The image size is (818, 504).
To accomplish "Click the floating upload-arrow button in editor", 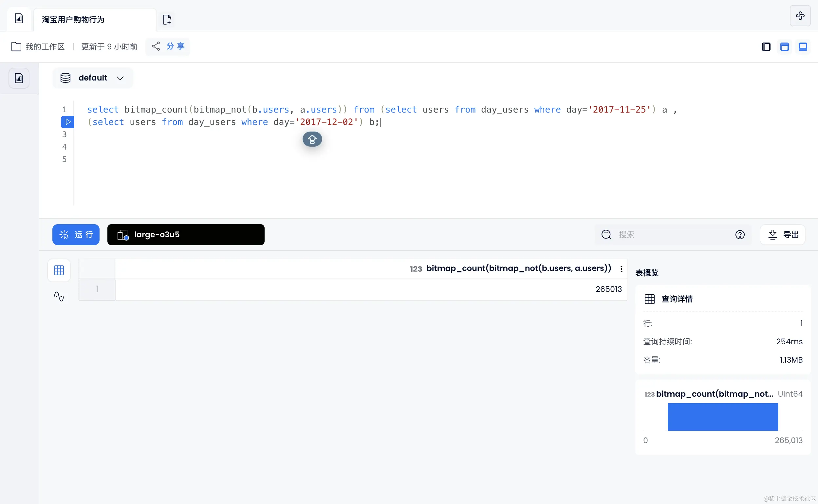I will (x=312, y=139).
